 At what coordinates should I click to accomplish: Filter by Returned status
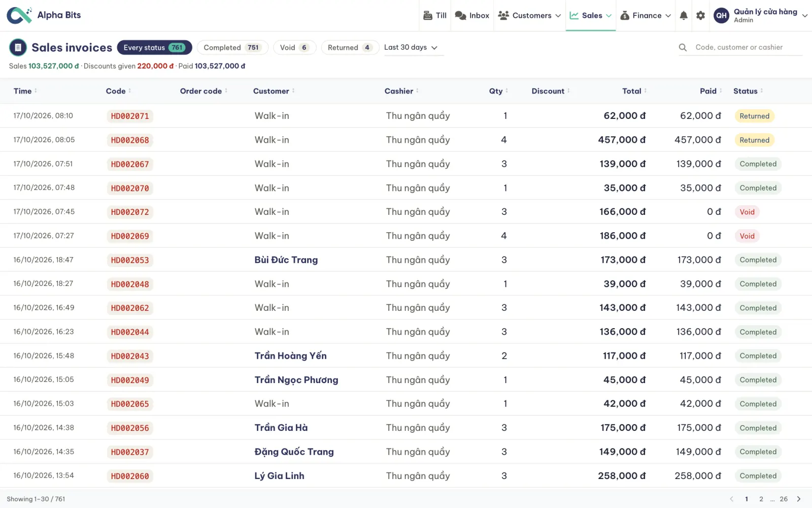coord(350,47)
